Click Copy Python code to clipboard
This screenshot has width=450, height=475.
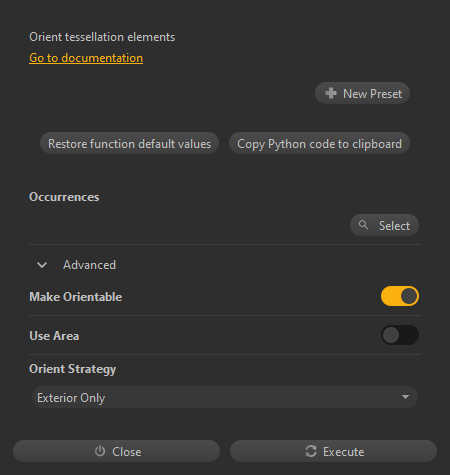tap(319, 143)
